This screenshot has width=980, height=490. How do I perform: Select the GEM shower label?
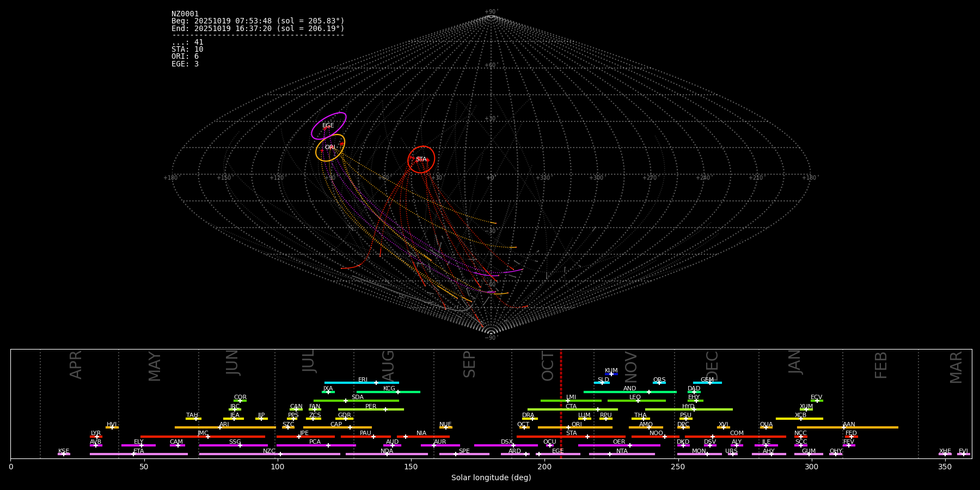[707, 380]
